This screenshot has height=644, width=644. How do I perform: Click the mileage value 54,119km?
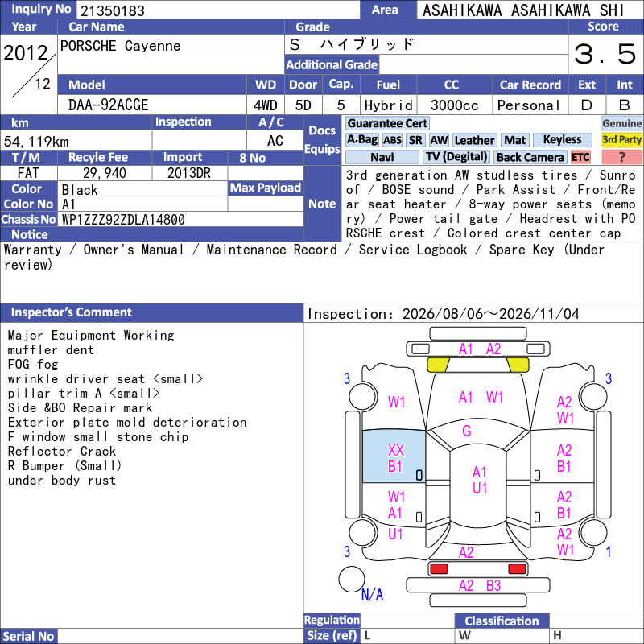36,142
